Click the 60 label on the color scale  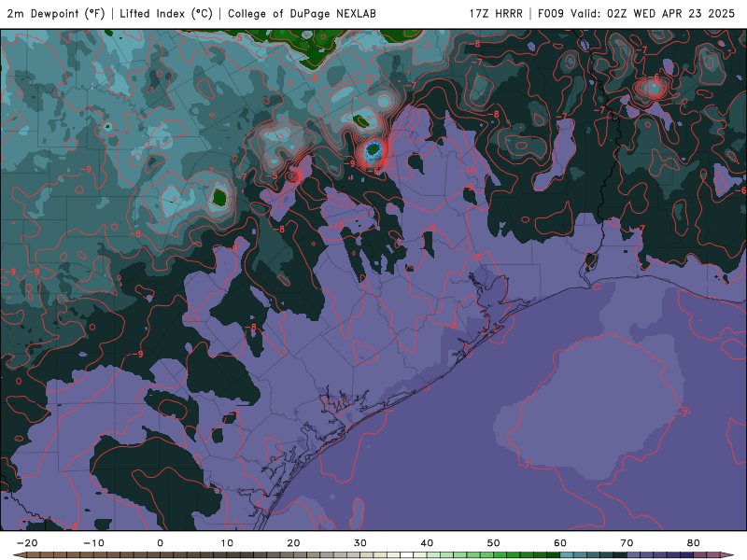tap(560, 543)
